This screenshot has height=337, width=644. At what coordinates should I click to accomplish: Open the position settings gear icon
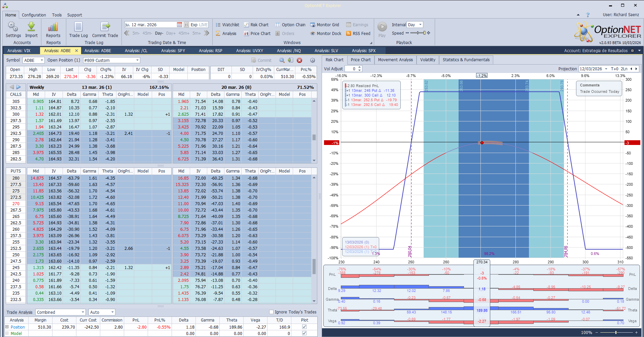(313, 60)
